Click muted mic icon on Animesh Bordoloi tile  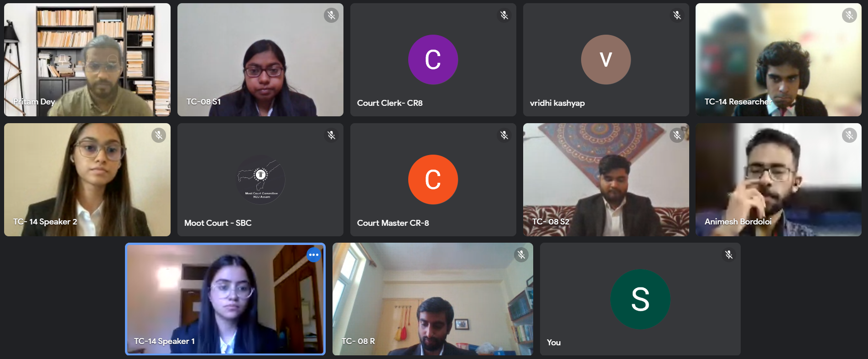[849, 135]
